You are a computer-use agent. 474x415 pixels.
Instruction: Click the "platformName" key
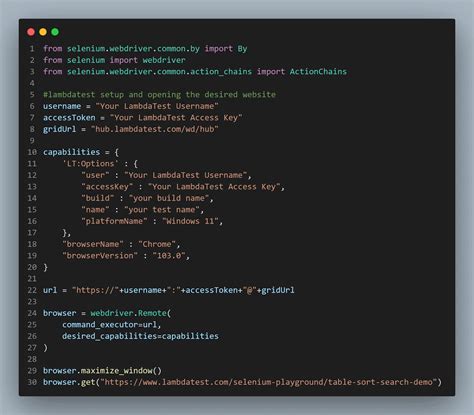click(114, 221)
